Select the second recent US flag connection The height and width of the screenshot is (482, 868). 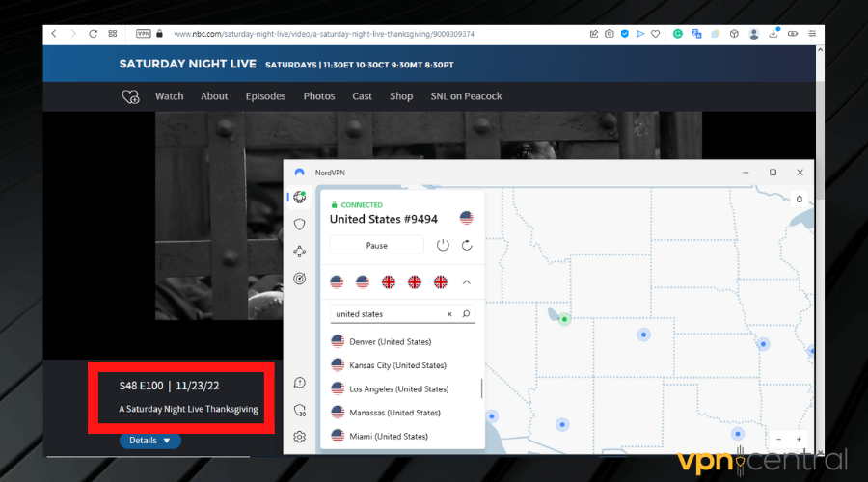tap(363, 282)
